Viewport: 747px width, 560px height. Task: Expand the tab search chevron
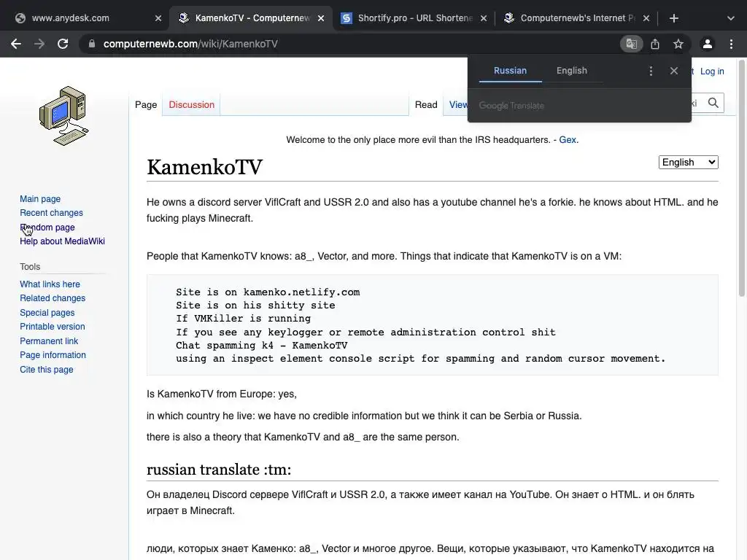731,18
